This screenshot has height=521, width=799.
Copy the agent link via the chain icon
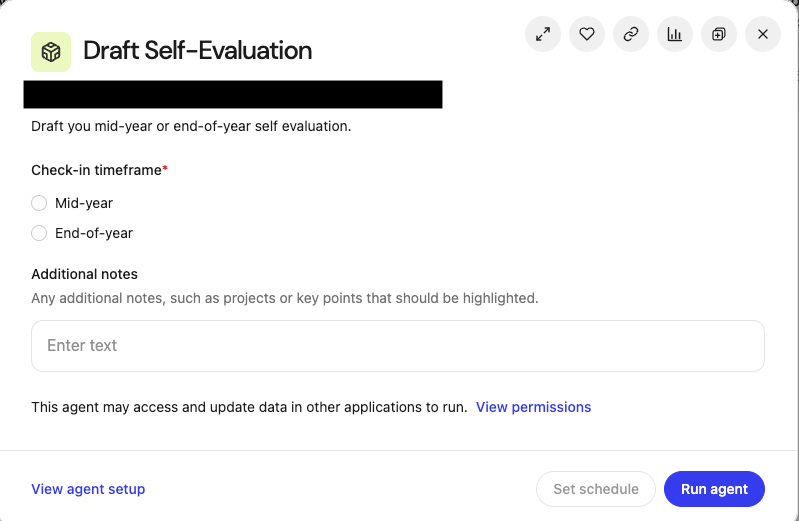pyautogui.click(x=631, y=34)
